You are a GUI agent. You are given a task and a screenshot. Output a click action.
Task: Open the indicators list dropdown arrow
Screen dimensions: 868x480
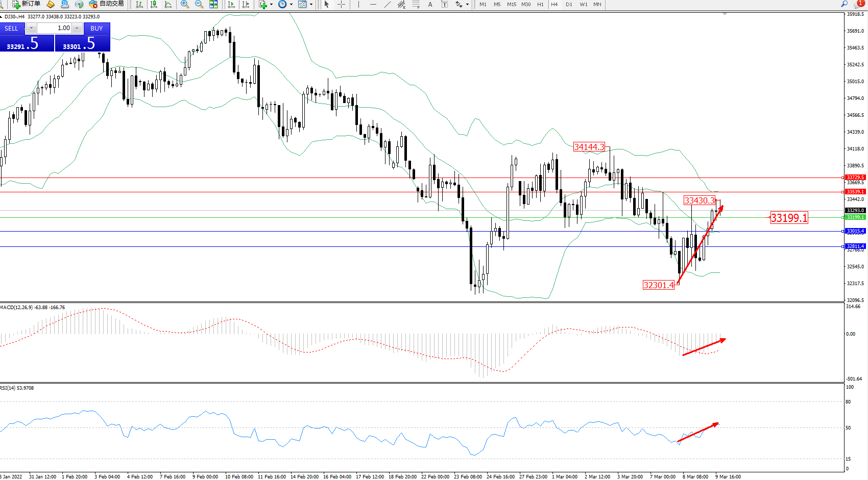tap(271, 4)
